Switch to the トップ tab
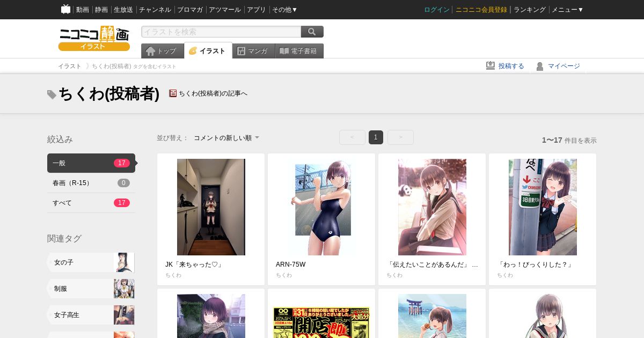The image size is (644, 338). (x=162, y=51)
